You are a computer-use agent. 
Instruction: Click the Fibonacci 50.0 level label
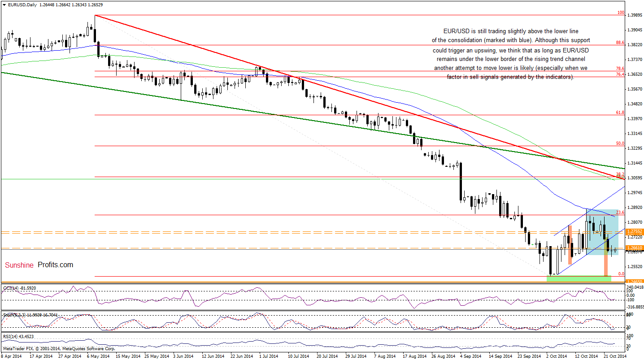point(620,143)
